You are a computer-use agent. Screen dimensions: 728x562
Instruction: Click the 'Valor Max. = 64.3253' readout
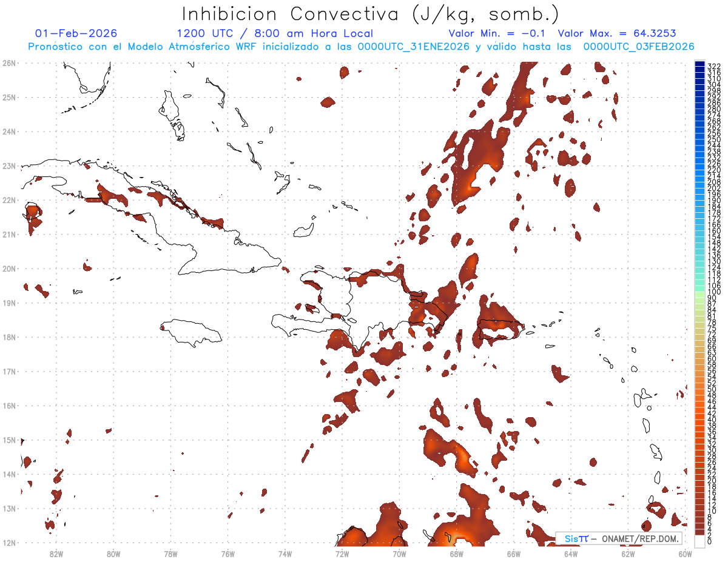pyautogui.click(x=617, y=33)
